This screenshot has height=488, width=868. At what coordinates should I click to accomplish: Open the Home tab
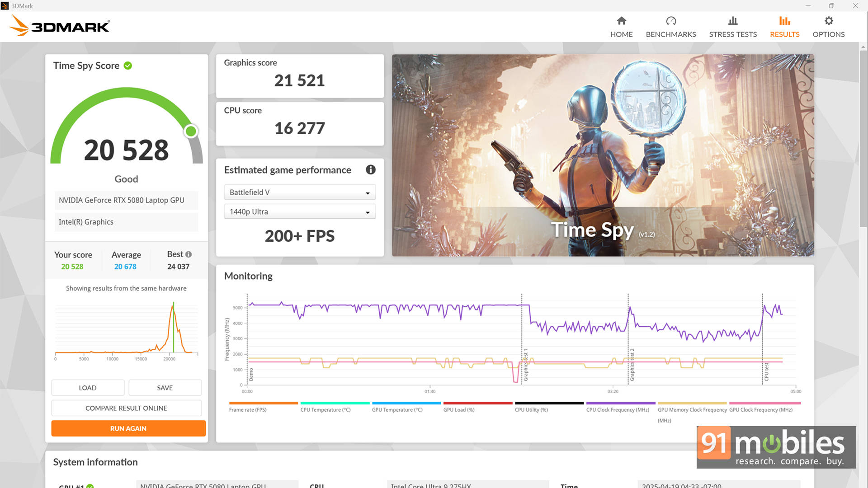(621, 27)
